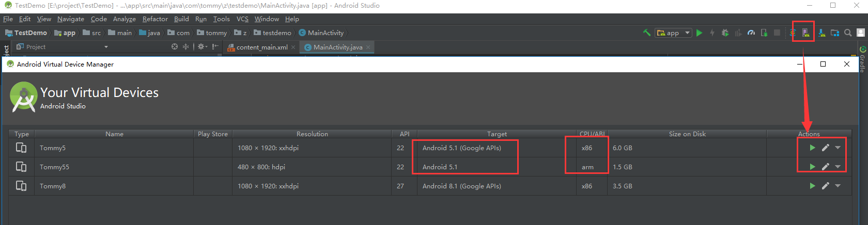Run the app with green play button
Viewport: 868px width, 225px height.
(699, 33)
